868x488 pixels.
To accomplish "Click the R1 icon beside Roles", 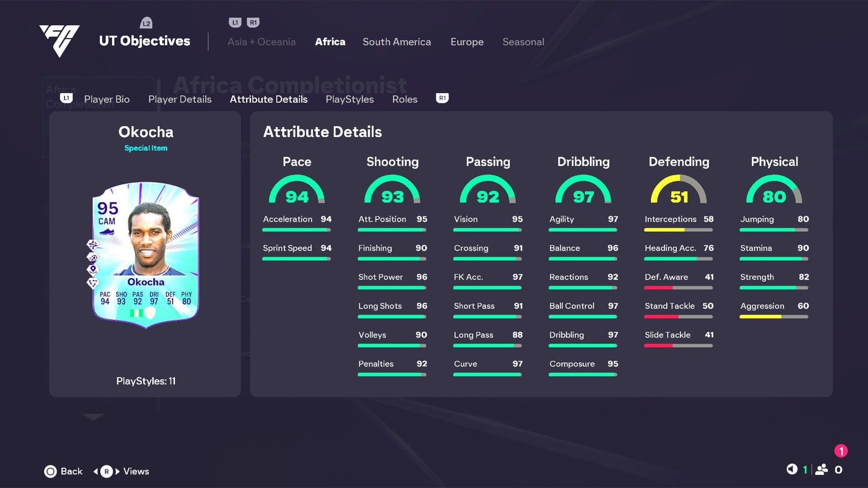I will pyautogui.click(x=442, y=98).
